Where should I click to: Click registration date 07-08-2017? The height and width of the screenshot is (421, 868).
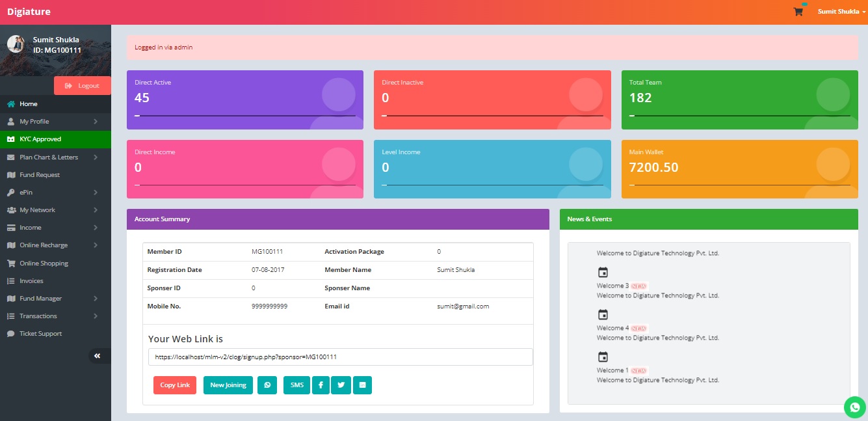tap(268, 269)
